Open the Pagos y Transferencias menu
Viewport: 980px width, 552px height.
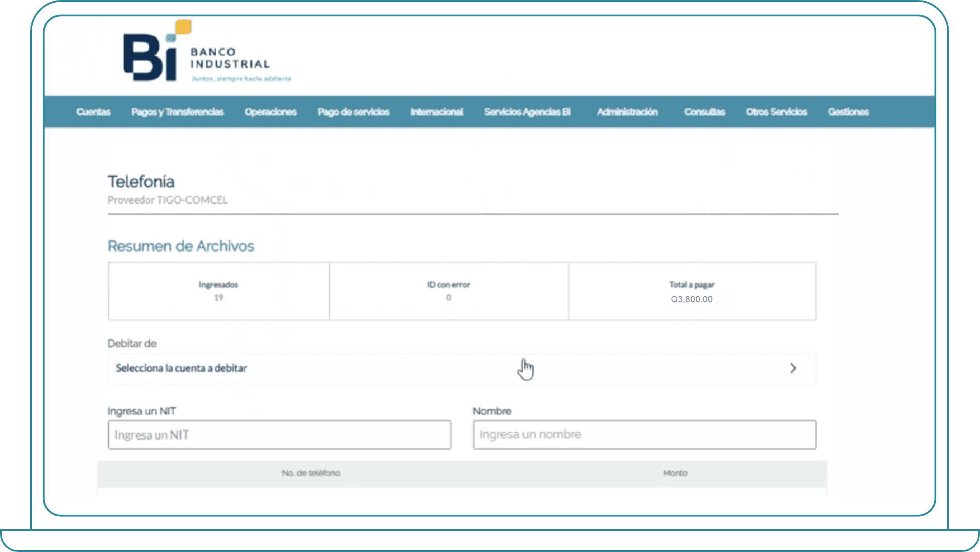pyautogui.click(x=177, y=112)
